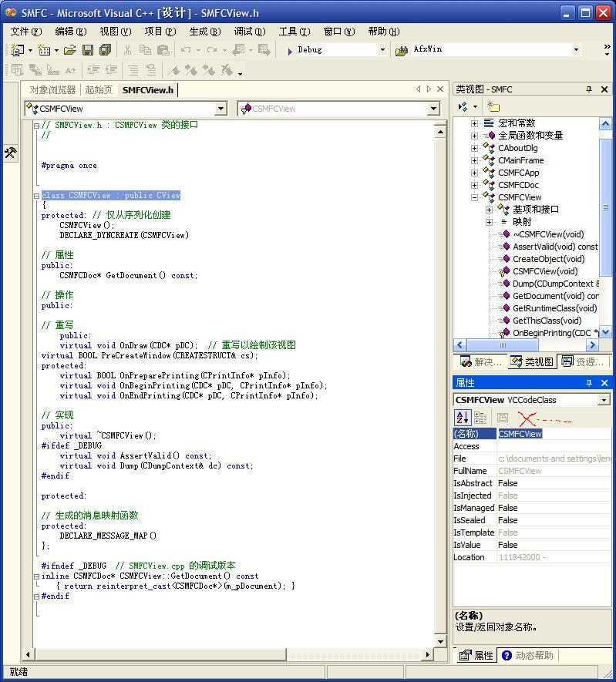
Task: Click the Redo arrow icon
Action: tap(212, 50)
